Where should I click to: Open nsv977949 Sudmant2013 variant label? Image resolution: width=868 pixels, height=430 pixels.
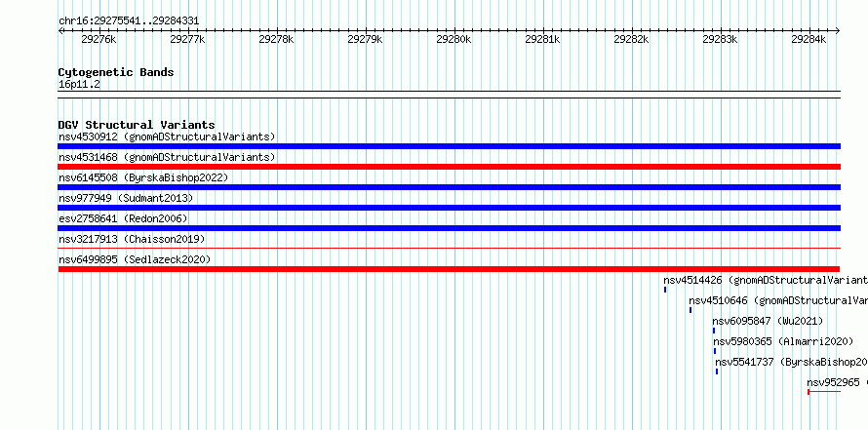(126, 198)
